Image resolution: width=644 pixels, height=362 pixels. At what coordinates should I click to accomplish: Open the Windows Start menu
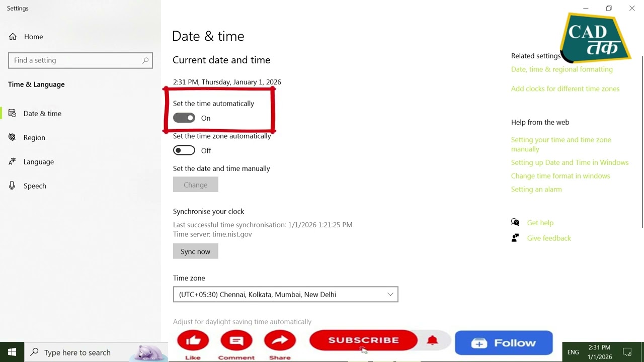12,352
